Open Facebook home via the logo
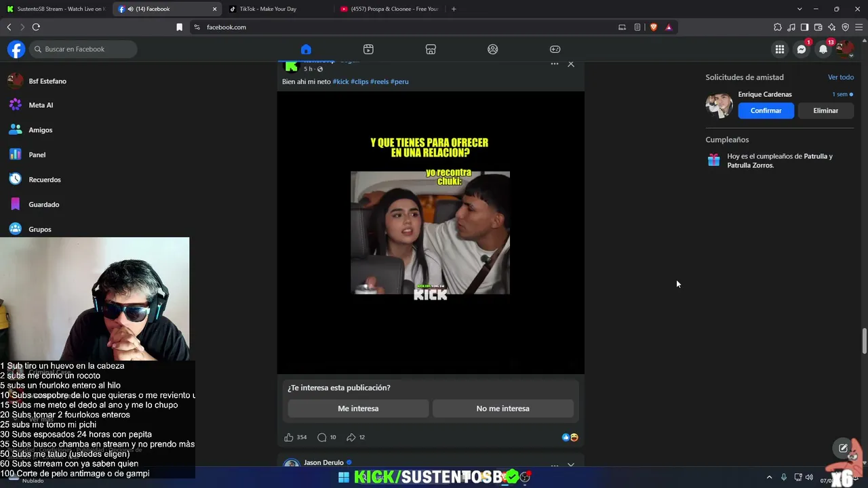 pyautogui.click(x=16, y=49)
